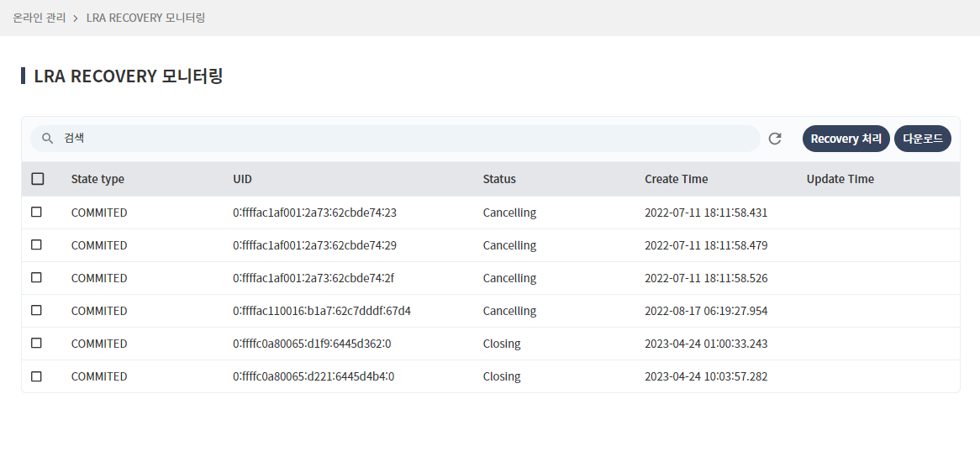Screen dimensions: 980x457
Task: Select checkbox for row created 2023-04-24 01:00:33.243
Action: 36,344
